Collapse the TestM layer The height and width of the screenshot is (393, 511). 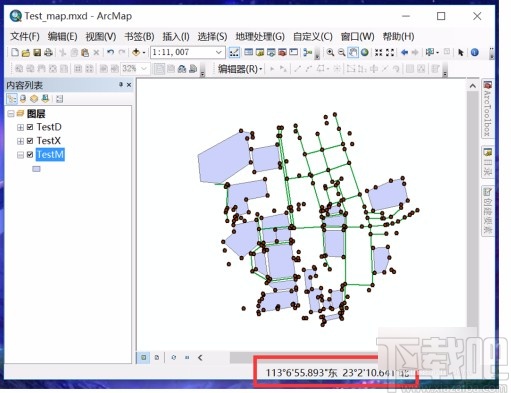coord(20,155)
